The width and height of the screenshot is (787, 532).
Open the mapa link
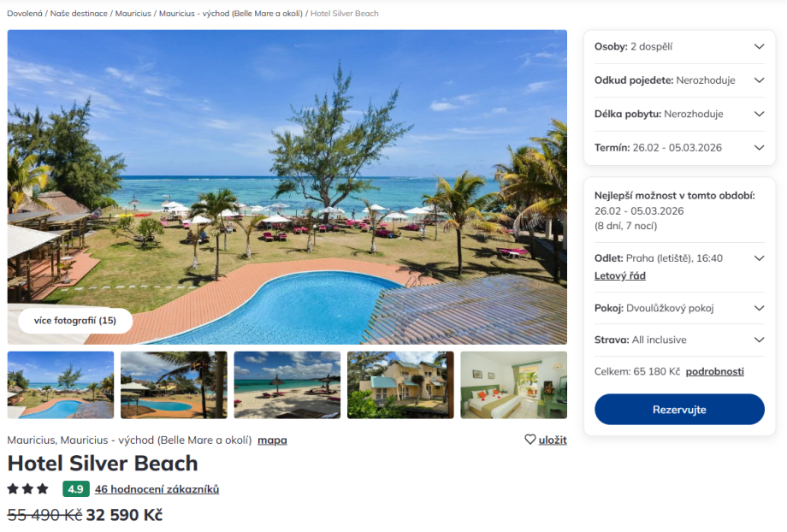click(272, 440)
